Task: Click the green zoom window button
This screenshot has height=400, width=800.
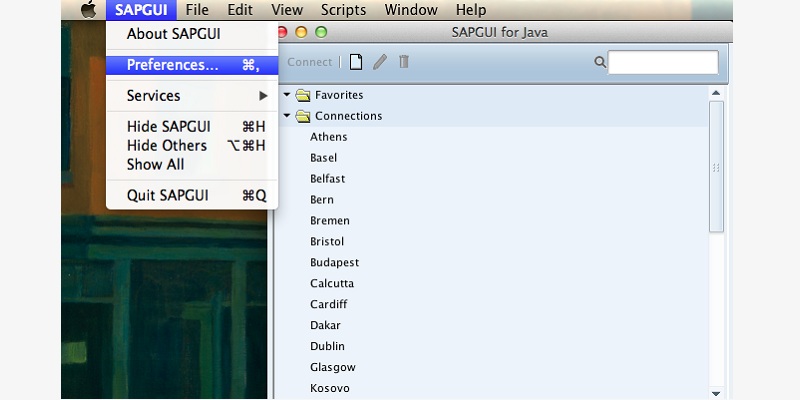Action: 321,33
